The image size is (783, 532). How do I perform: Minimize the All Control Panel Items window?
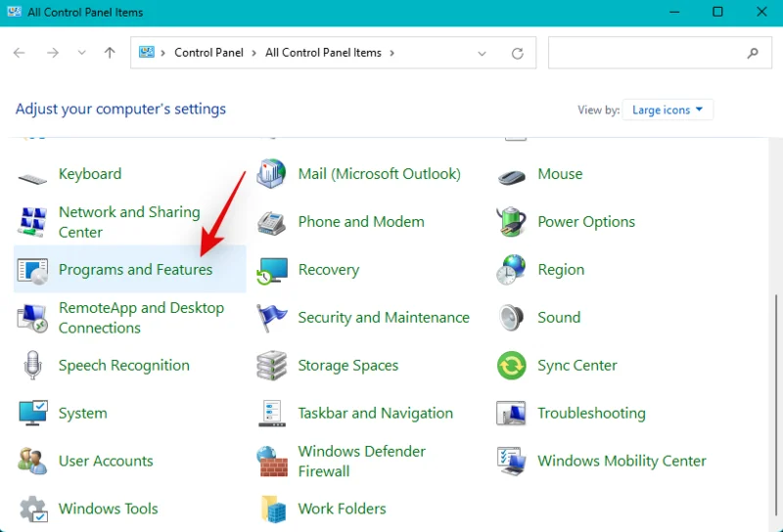(x=674, y=12)
